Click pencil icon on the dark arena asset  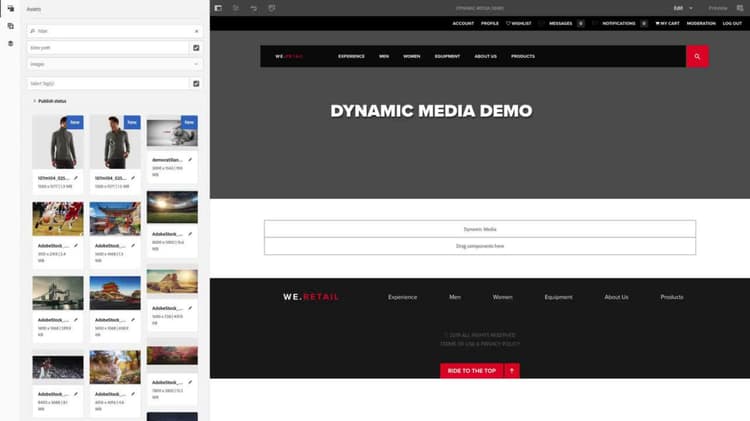(x=76, y=394)
